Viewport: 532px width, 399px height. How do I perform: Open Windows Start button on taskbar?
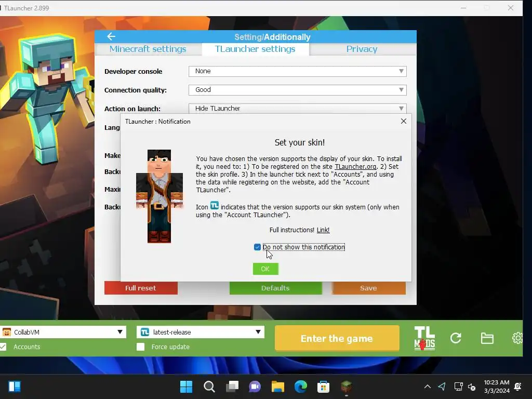[x=186, y=387]
